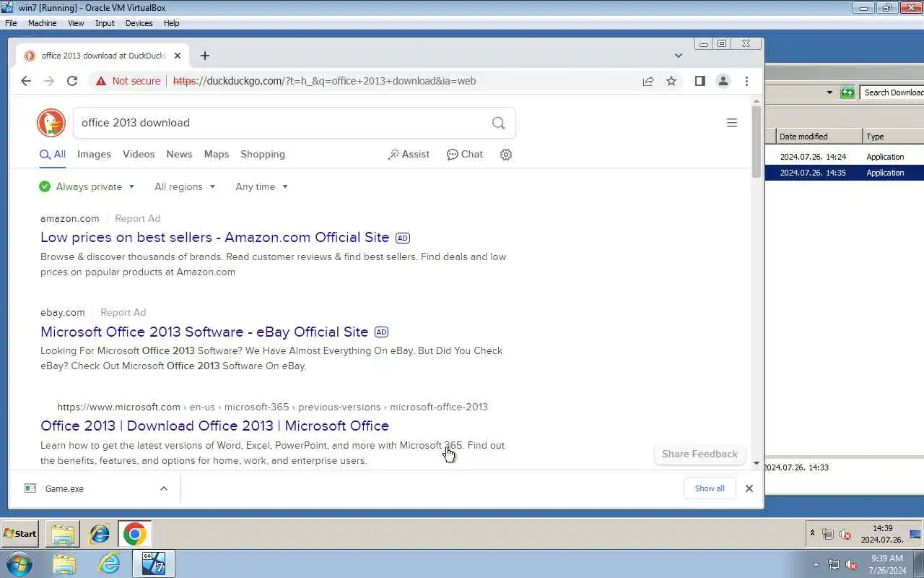Click the Assist button
The width and height of the screenshot is (924, 578).
pyautogui.click(x=409, y=155)
